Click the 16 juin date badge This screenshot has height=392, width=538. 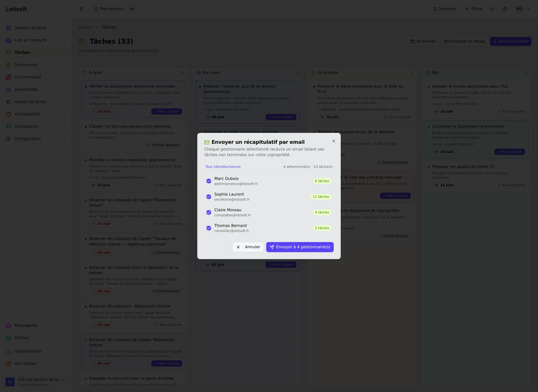444,185
